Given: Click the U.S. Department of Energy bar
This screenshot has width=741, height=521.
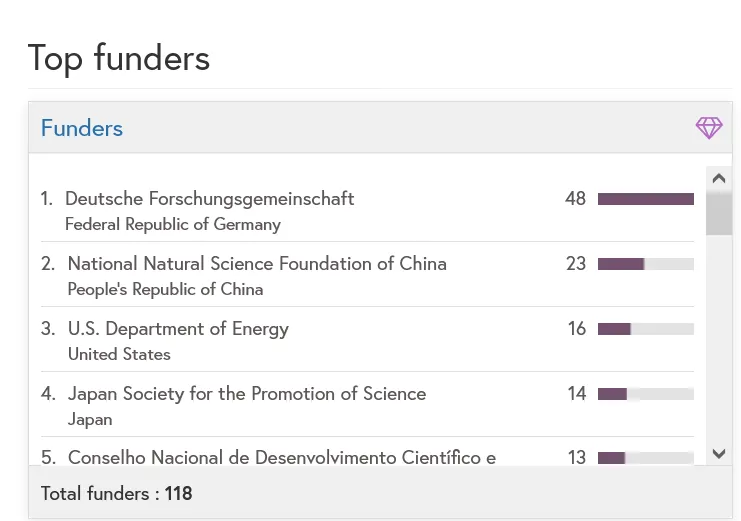Looking at the screenshot, I should pyautogui.click(x=645, y=329).
